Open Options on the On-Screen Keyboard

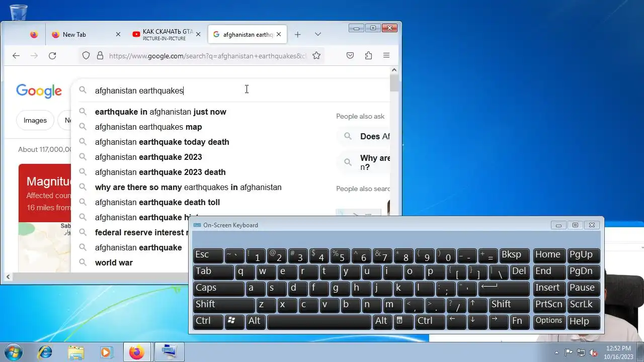pos(549,321)
